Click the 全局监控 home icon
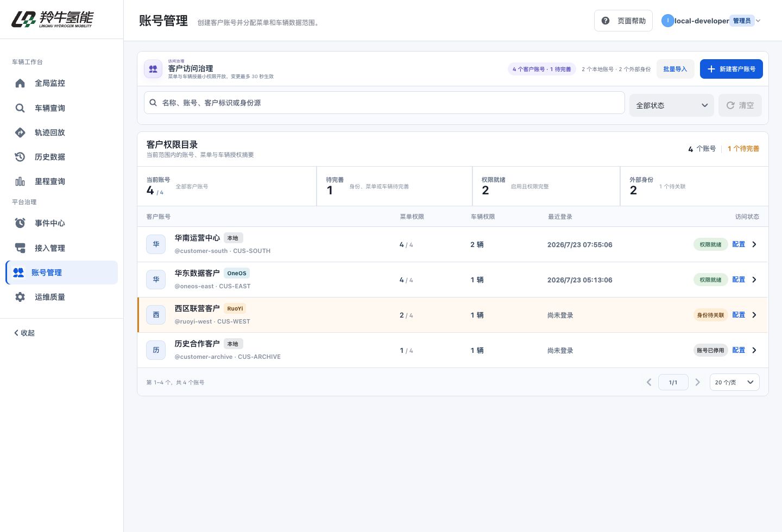782x532 pixels. 20,83
